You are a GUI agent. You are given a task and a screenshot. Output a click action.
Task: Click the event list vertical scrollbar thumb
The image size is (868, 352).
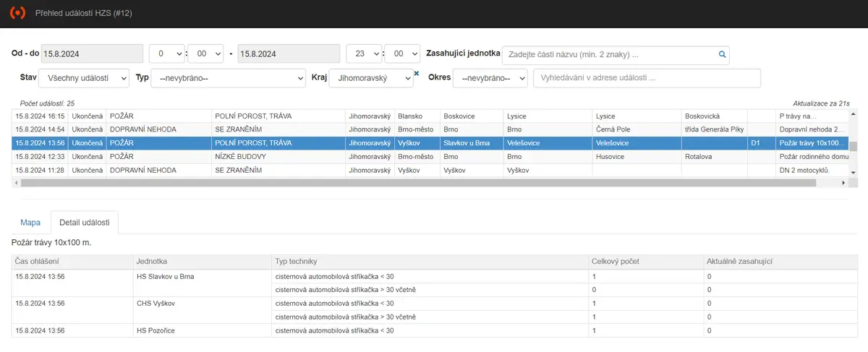(853, 146)
